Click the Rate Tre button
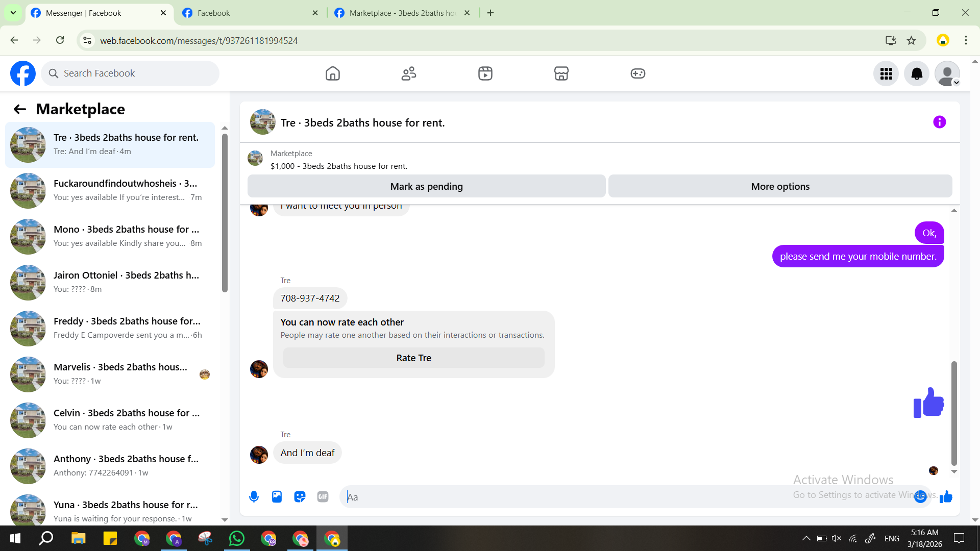The height and width of the screenshot is (551, 980). 414,358
